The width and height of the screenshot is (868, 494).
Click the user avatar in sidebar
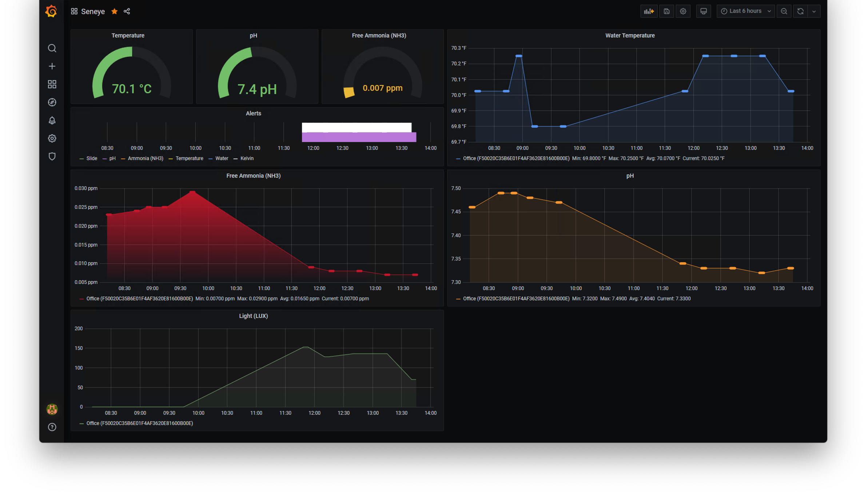52,409
